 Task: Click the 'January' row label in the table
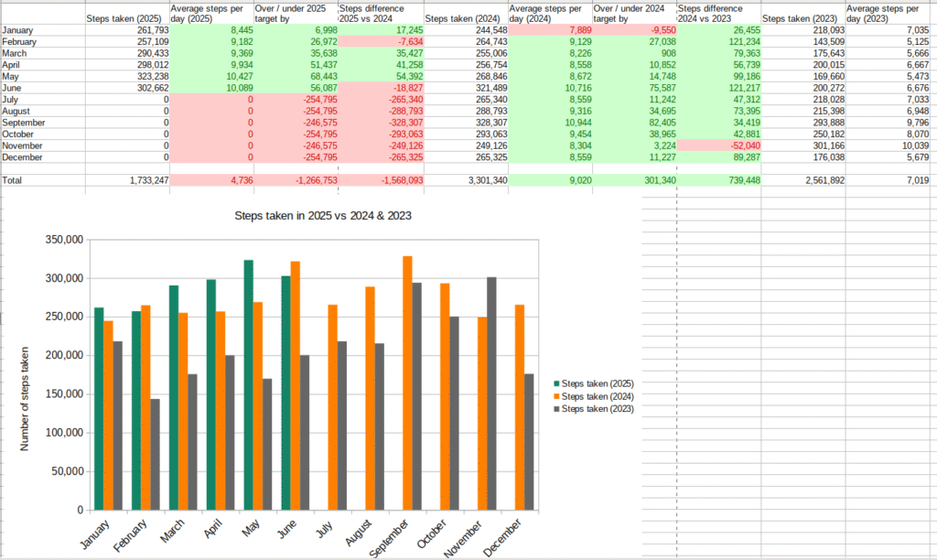pos(18,30)
